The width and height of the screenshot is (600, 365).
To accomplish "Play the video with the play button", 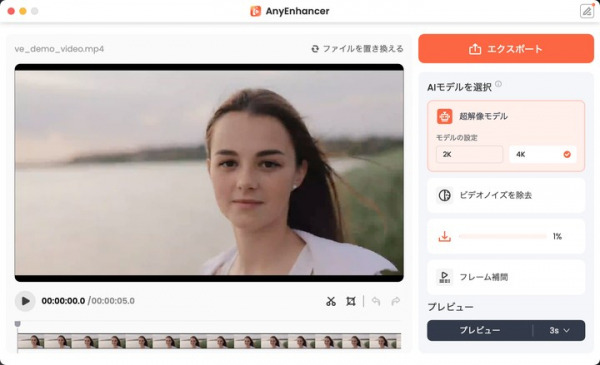I will (x=25, y=301).
